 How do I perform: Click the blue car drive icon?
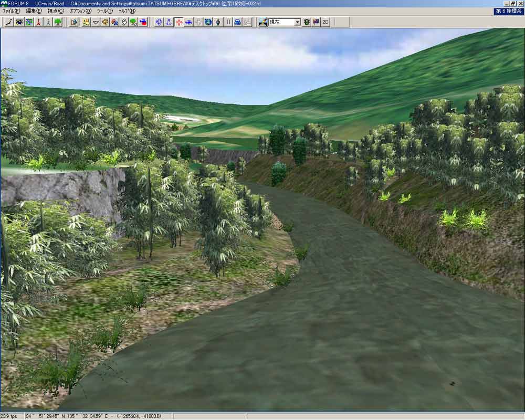point(238,22)
